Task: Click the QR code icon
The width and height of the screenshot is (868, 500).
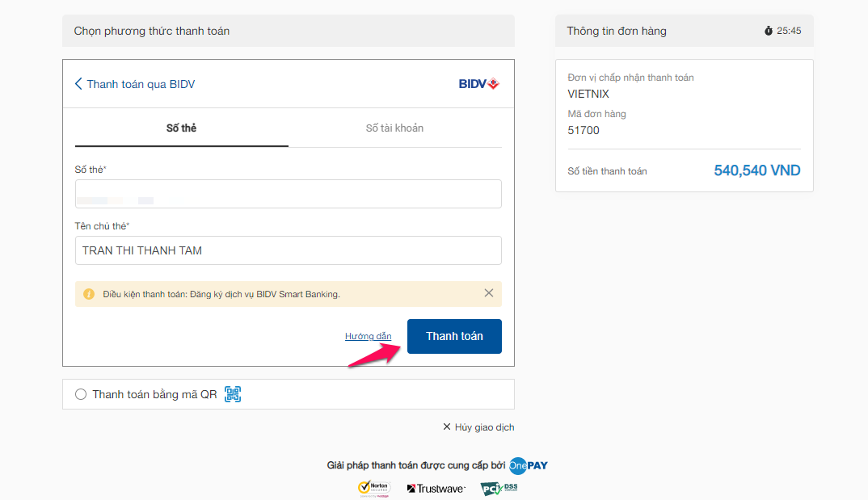Action: pyautogui.click(x=233, y=394)
